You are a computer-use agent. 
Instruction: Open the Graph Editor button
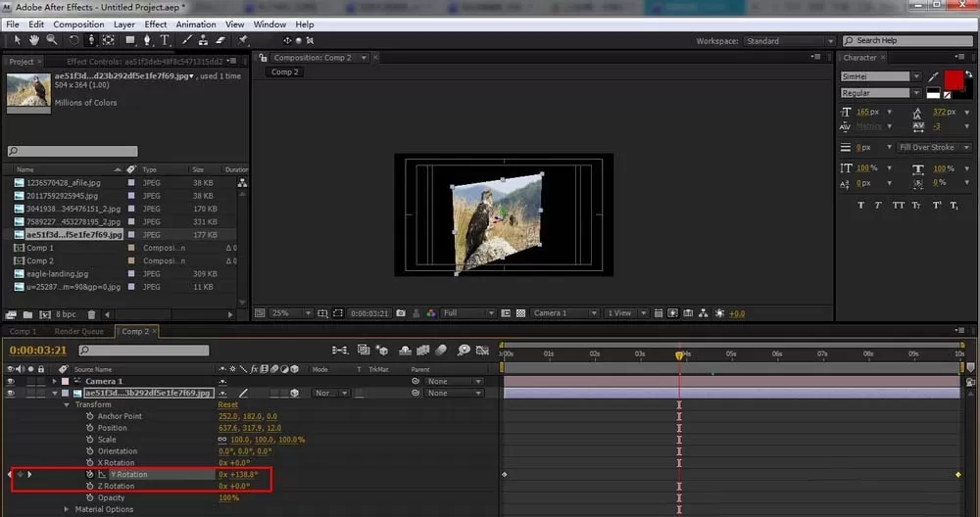coord(482,351)
